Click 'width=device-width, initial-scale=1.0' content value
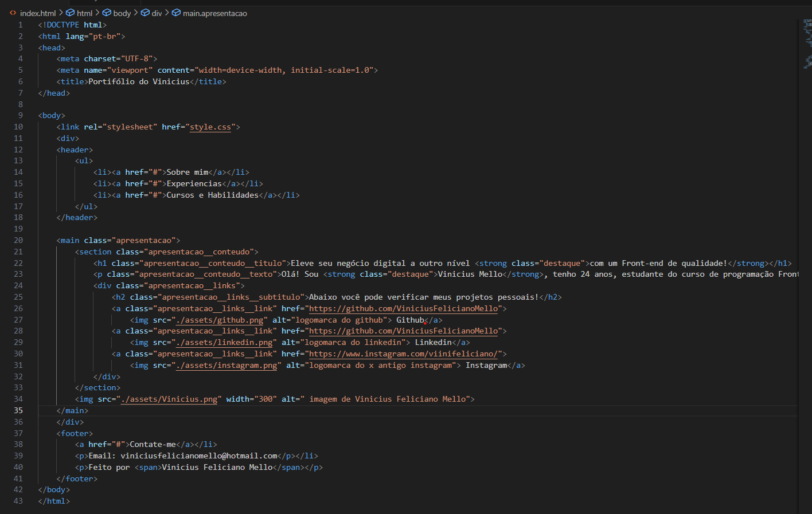Viewport: 812px width, 514px height. 284,70
